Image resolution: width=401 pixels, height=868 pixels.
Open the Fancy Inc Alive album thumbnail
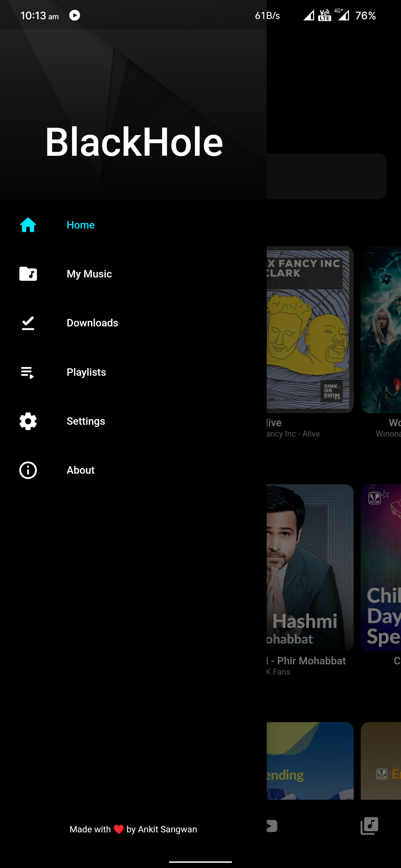pos(310,329)
